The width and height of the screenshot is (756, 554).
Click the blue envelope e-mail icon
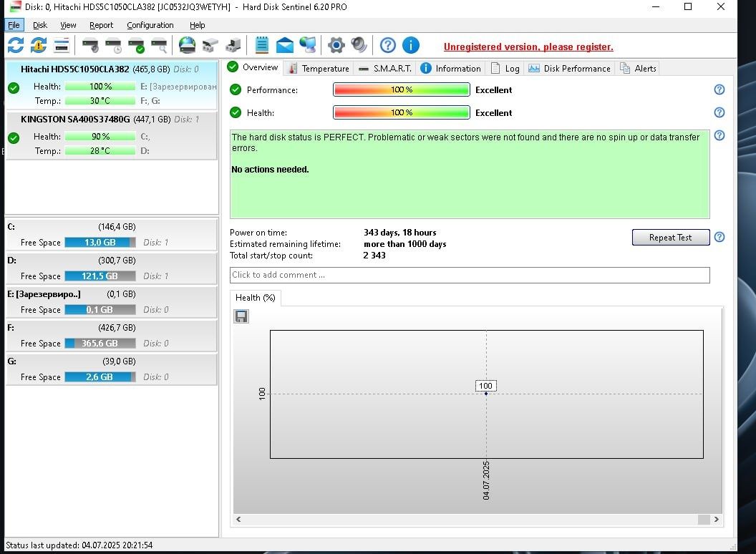pos(284,46)
